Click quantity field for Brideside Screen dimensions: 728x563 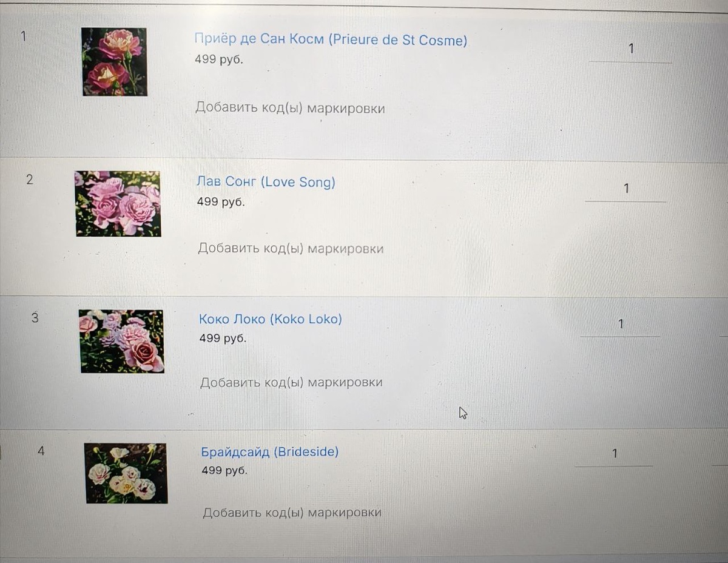[614, 454]
